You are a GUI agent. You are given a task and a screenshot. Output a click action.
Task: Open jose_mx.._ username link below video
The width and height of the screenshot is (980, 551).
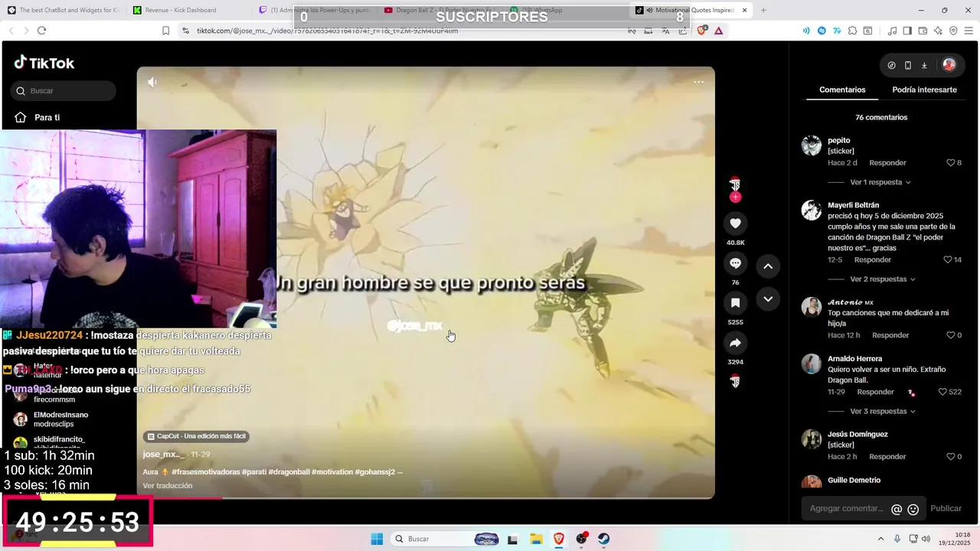[164, 455]
